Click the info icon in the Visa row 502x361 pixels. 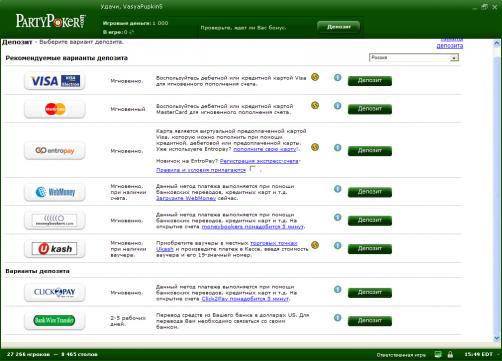pyautogui.click(x=337, y=77)
